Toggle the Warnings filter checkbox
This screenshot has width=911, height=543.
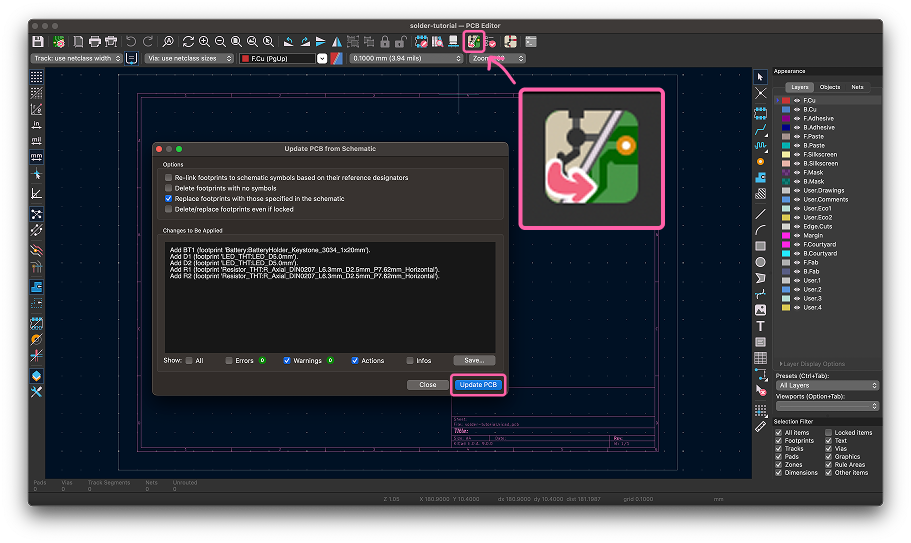point(287,360)
